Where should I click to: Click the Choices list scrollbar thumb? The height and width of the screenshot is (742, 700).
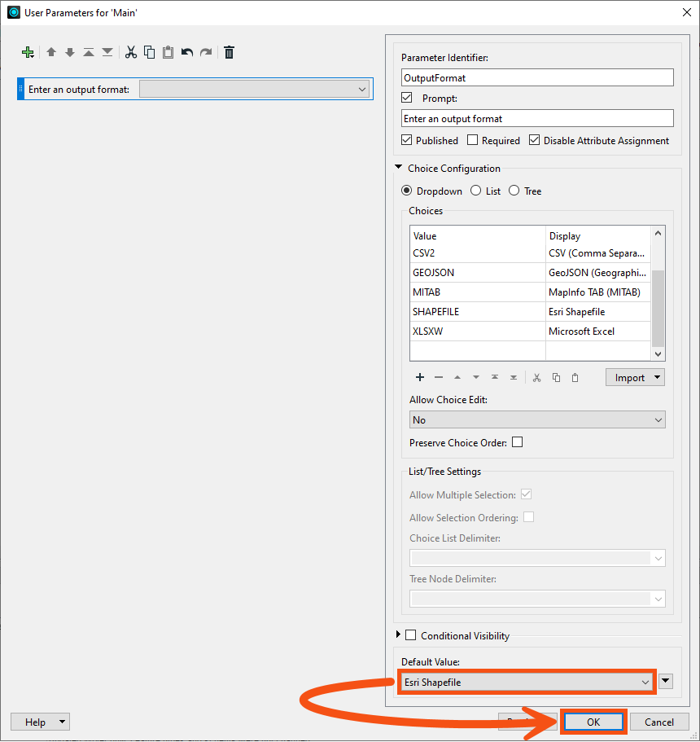658,308
